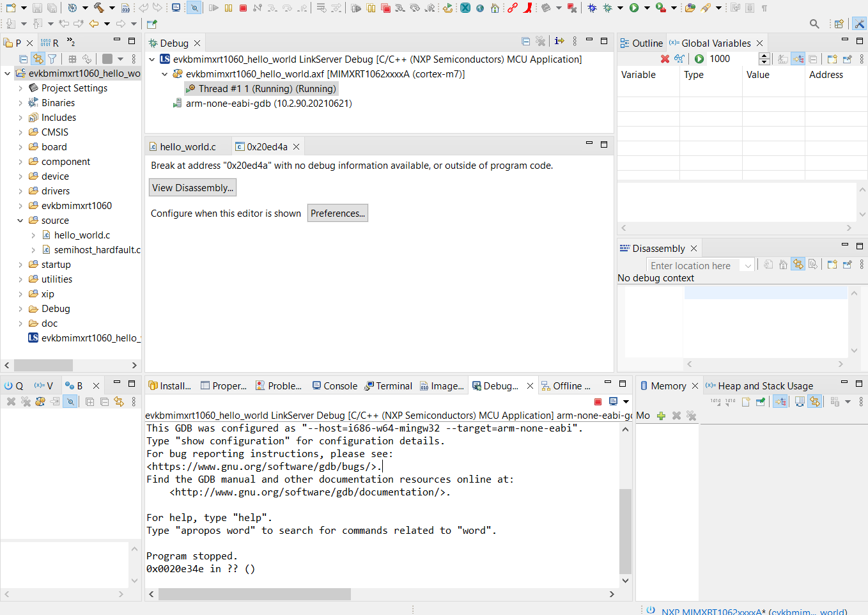Suspend the running debug session

[x=228, y=8]
